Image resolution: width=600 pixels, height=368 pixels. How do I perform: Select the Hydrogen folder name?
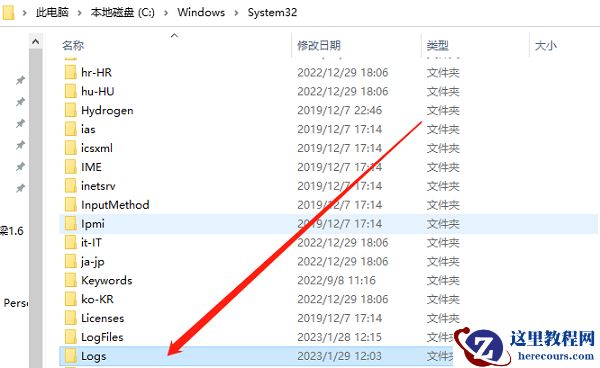(x=107, y=111)
